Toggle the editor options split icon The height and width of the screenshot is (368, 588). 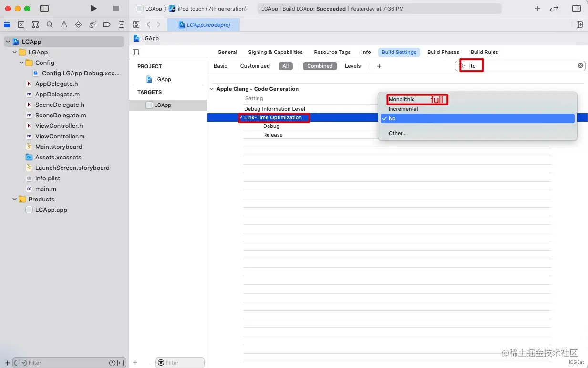click(x=579, y=25)
